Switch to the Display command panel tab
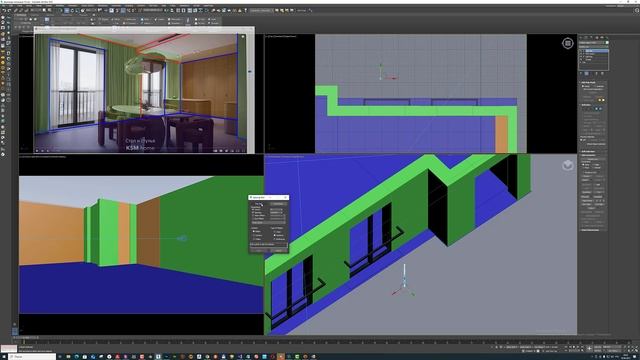The width and height of the screenshot is (640, 360). pyautogui.click(x=602, y=38)
